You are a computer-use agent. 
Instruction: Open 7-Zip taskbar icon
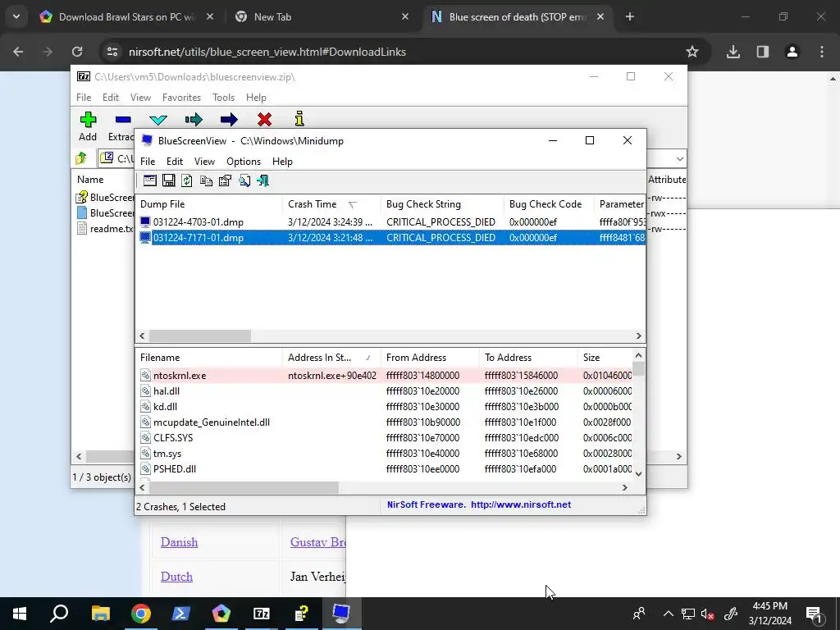tap(262, 614)
